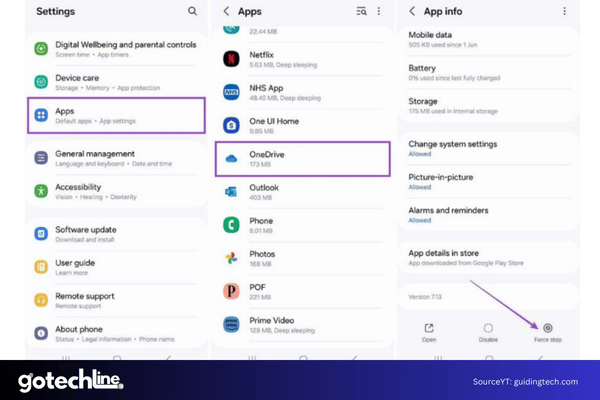Tap the Device care icon
Screen dimensions: 600x400
click(x=41, y=82)
